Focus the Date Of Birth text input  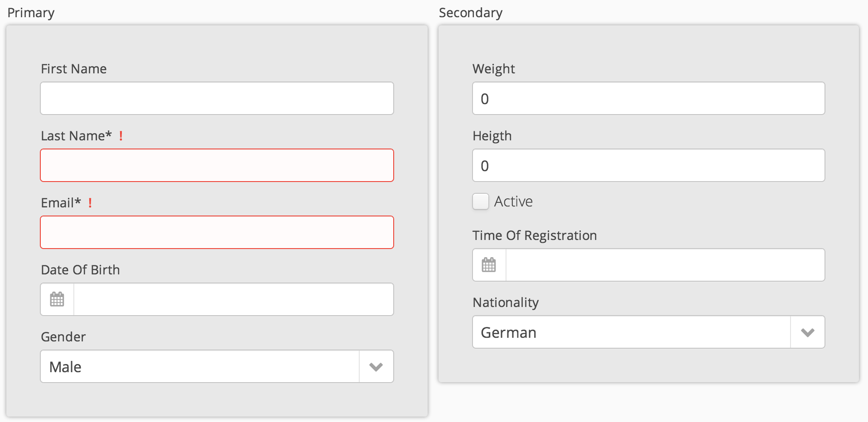point(233,299)
